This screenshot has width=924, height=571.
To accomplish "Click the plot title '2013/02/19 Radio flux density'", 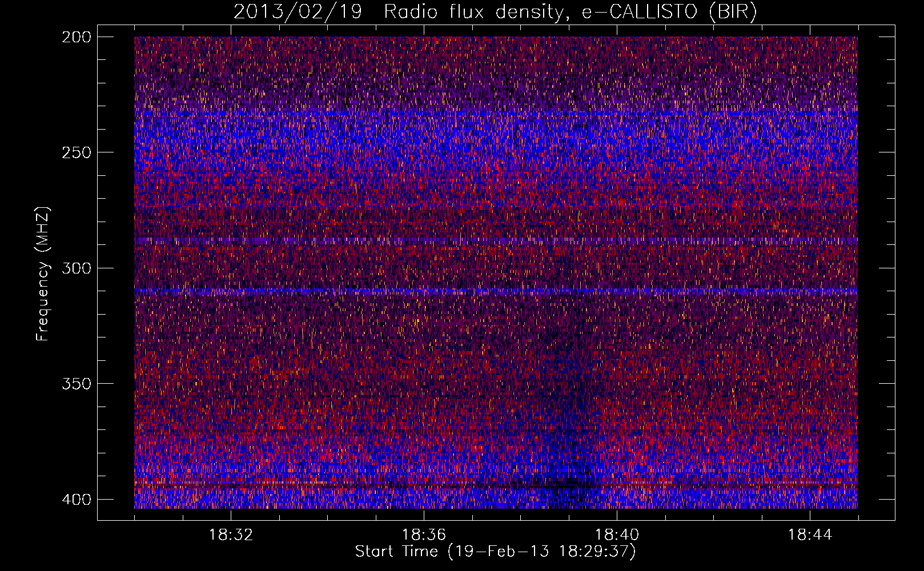I will click(x=495, y=12).
